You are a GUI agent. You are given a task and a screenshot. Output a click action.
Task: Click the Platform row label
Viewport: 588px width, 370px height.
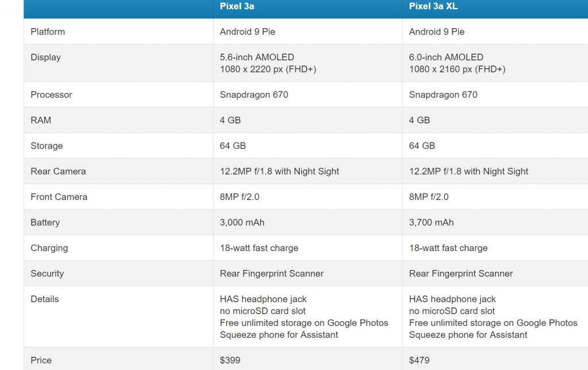(x=48, y=32)
